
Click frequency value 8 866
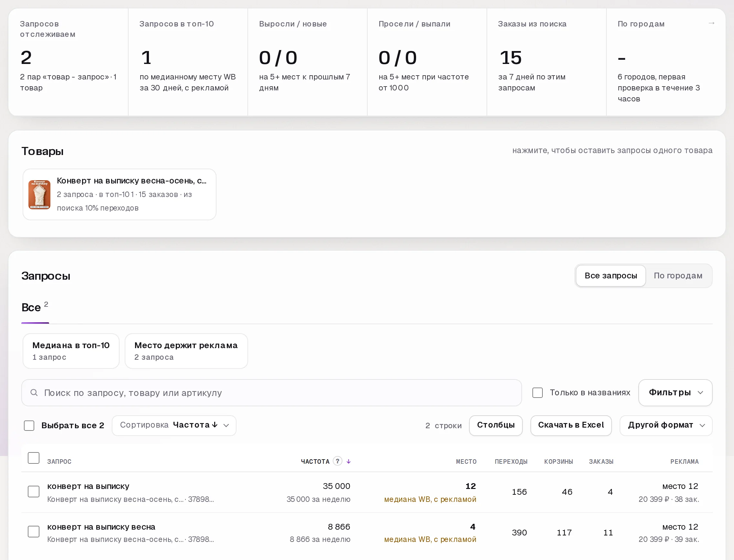339,527
